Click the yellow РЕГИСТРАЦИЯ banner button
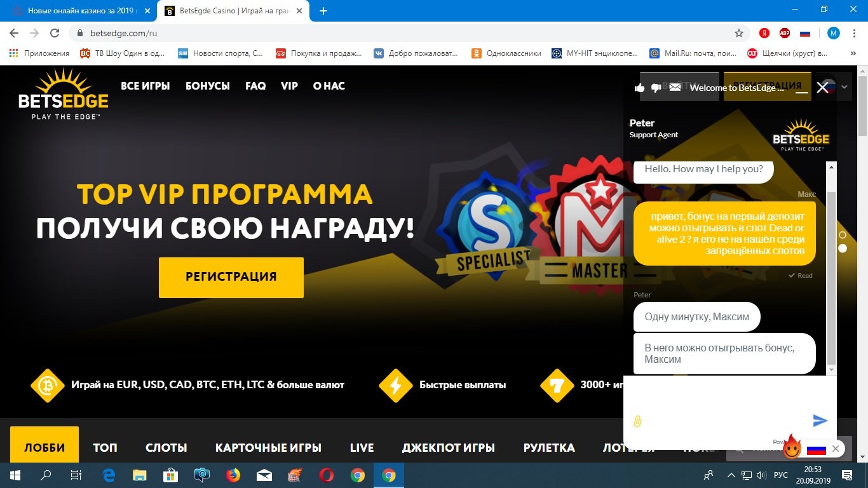The height and width of the screenshot is (488, 868). 231,277
